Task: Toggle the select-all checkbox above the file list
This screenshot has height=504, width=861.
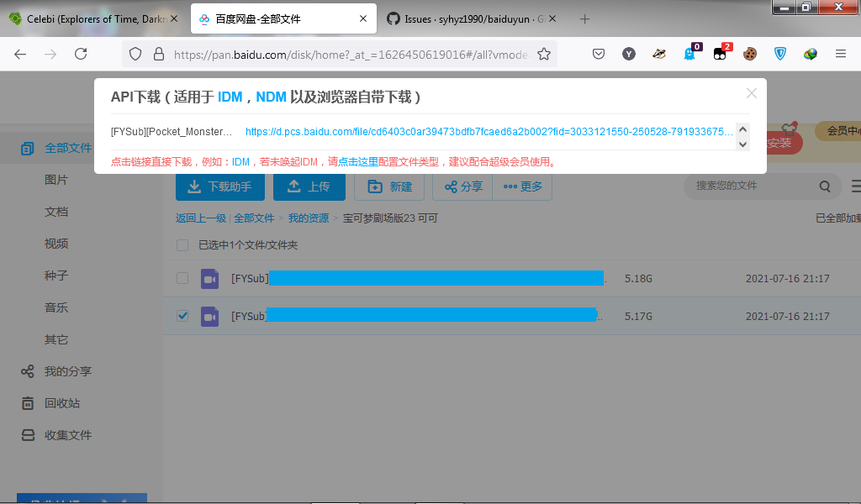Action: tap(182, 244)
